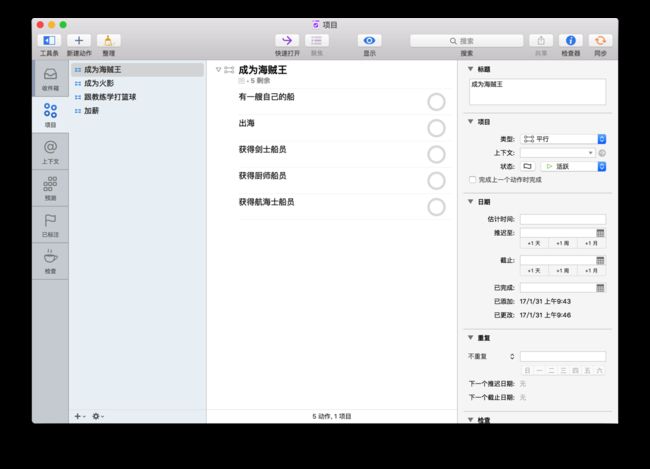Open the View (显示) eye icon
650x469 pixels.
pos(369,41)
